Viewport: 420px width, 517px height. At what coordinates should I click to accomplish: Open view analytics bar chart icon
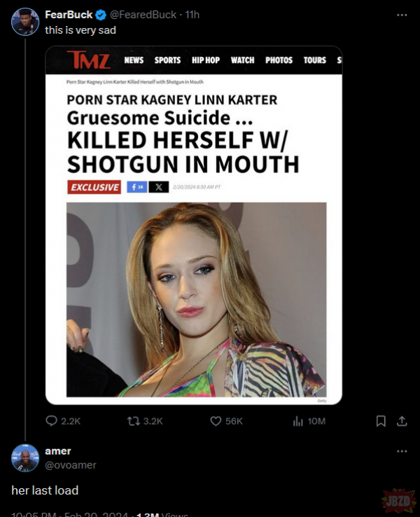[297, 421]
